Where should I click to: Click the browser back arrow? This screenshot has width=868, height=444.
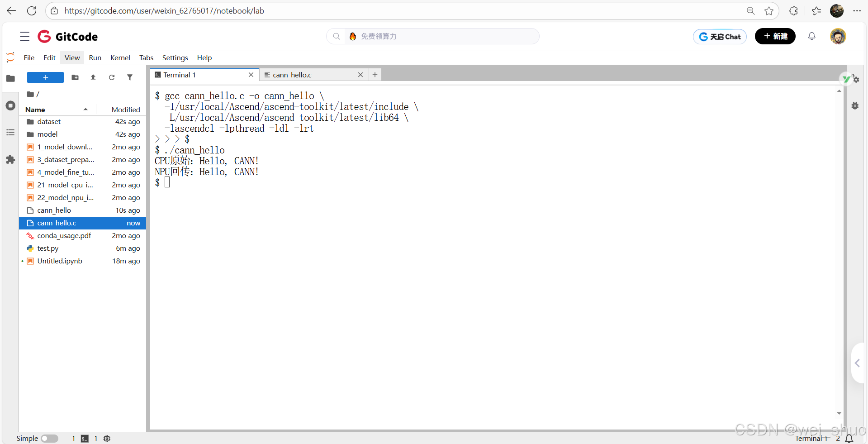point(11,11)
